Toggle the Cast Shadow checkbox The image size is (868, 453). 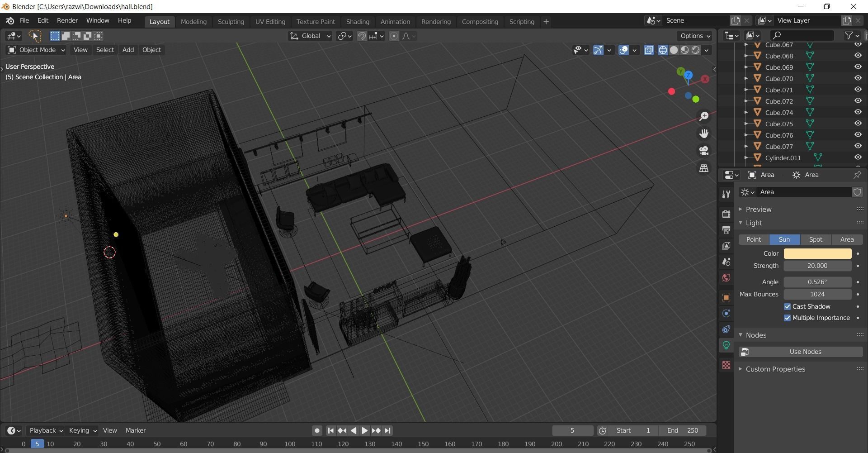pyautogui.click(x=788, y=306)
